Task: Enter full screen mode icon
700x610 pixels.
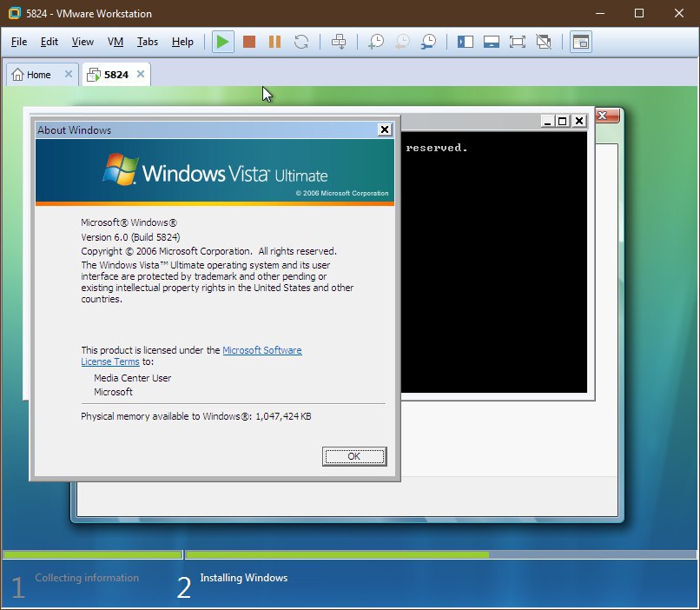Action: pyautogui.click(x=518, y=42)
